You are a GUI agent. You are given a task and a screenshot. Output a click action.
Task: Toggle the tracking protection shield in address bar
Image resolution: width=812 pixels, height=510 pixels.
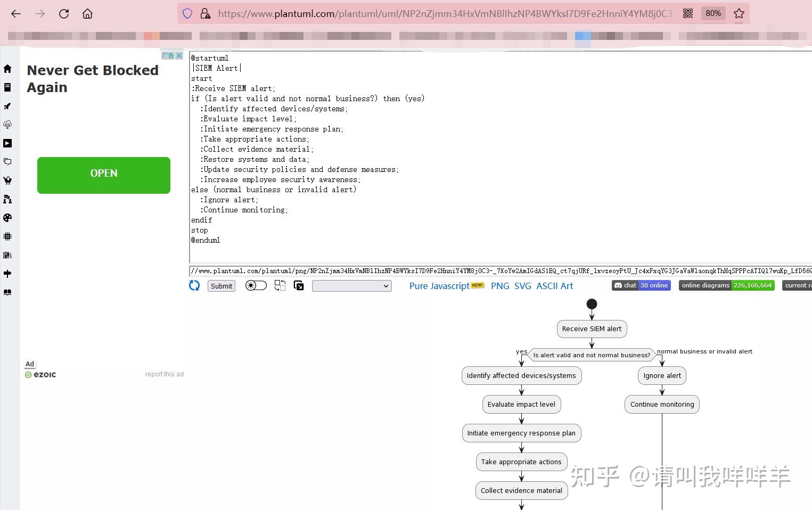187,13
